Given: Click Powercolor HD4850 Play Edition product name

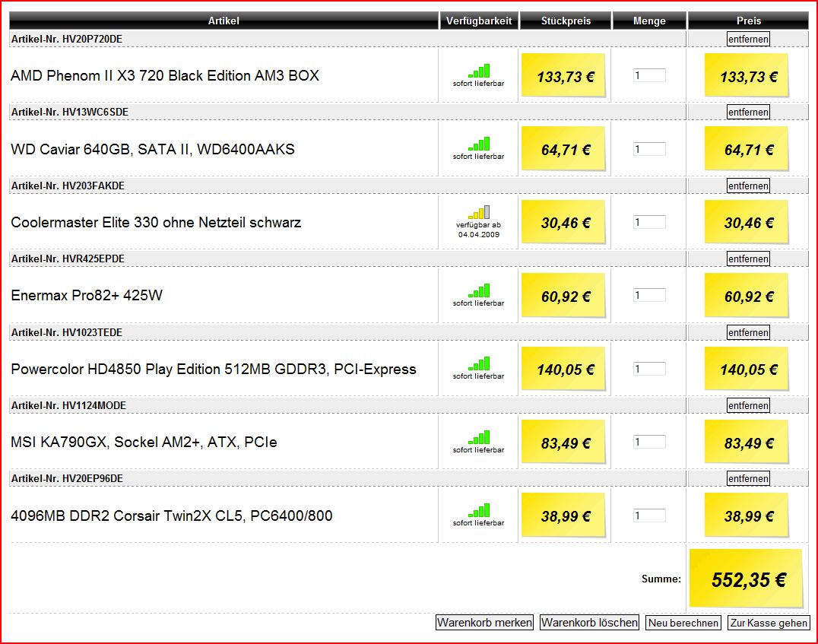Looking at the screenshot, I should [x=214, y=369].
